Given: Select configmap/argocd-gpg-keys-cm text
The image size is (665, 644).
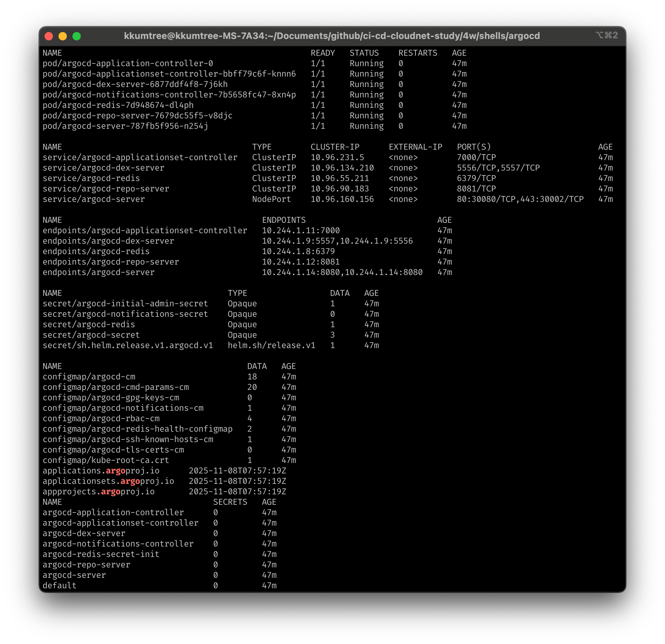Looking at the screenshot, I should [x=111, y=398].
